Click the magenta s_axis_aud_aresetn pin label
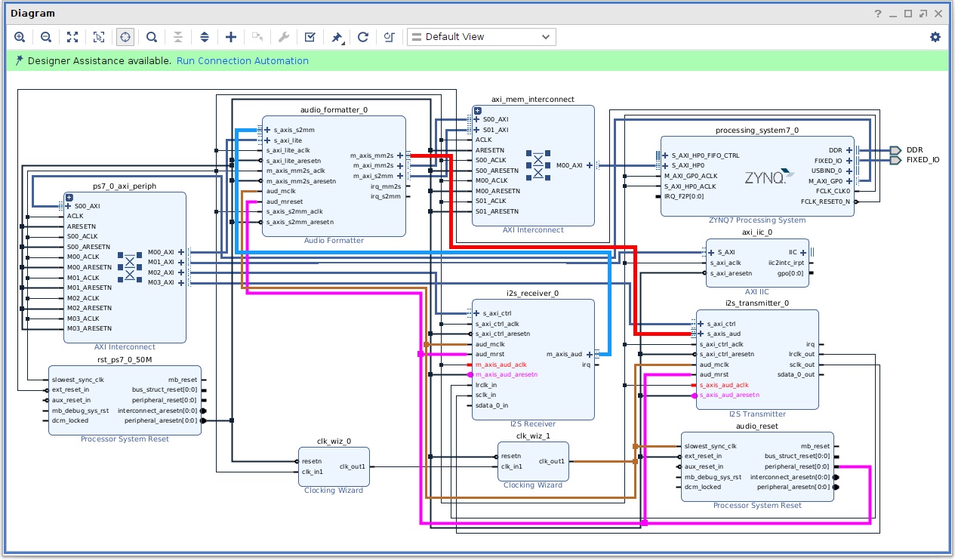The image size is (955, 560). 729,395
